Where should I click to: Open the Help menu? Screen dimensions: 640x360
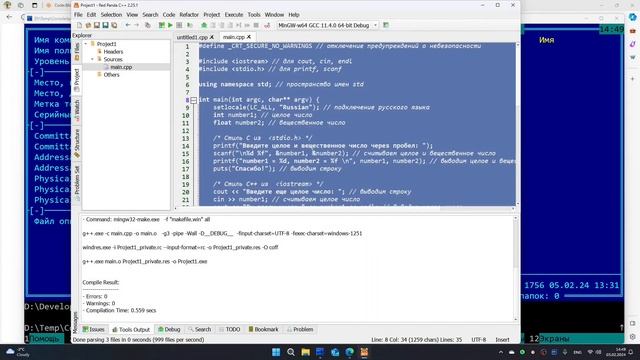(294, 15)
